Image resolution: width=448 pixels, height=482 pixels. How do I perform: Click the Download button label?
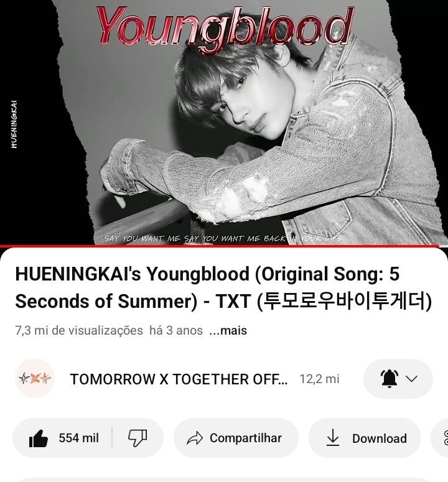coord(380,438)
